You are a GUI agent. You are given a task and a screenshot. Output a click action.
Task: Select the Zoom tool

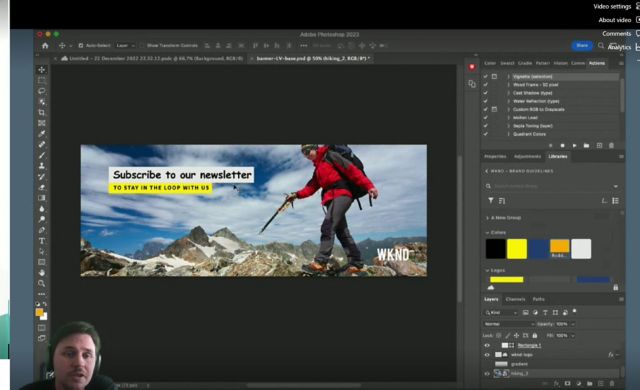42,284
